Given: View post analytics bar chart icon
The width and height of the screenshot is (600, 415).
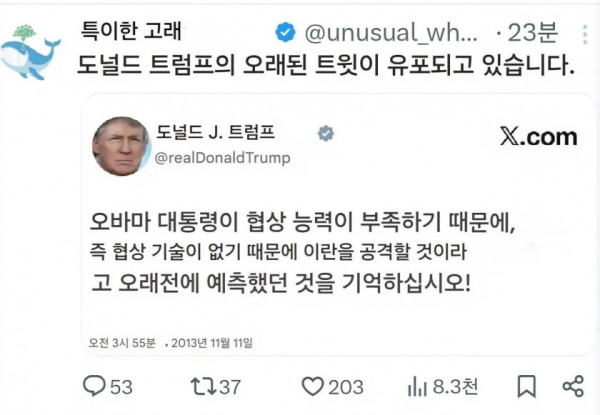Looking at the screenshot, I should [417, 386].
